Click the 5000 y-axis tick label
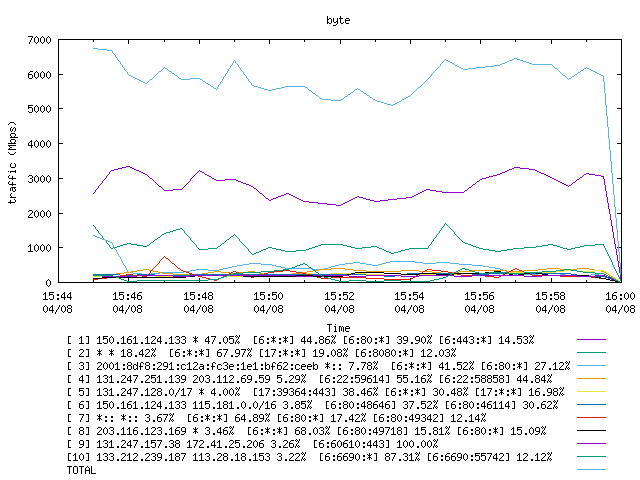Screen dimensions: 640x480 coord(39,109)
